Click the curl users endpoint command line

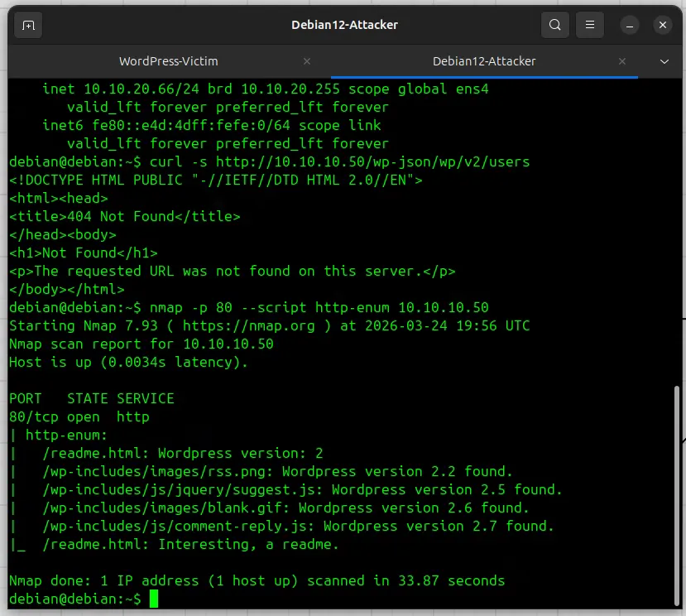click(x=270, y=162)
